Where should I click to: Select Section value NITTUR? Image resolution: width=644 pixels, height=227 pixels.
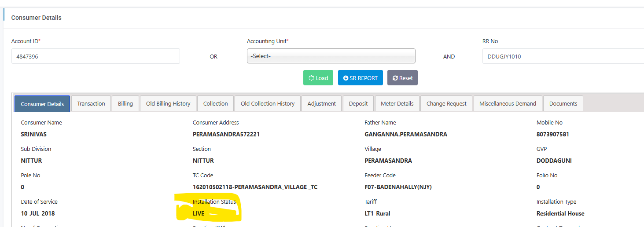tap(203, 161)
